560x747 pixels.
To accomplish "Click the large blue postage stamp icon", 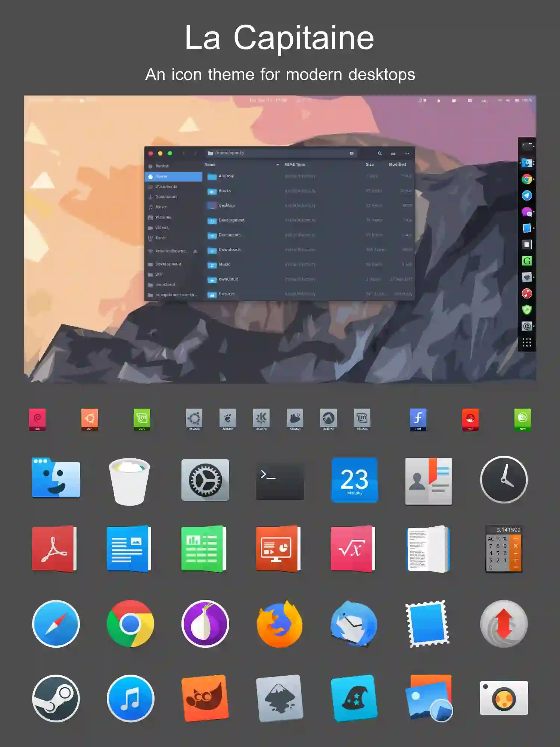I will 428,623.
